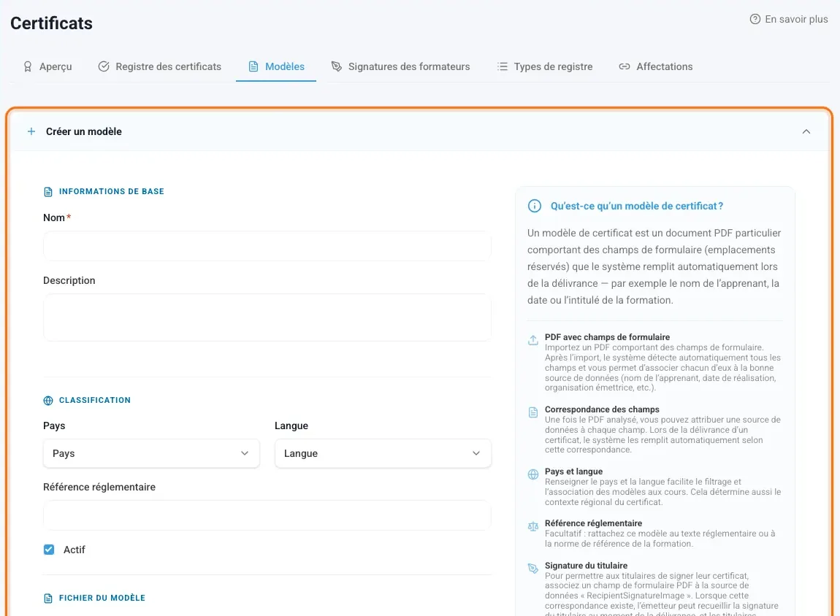Click the Types de registre list icon
Image resolution: width=840 pixels, height=616 pixels.
pyautogui.click(x=502, y=66)
